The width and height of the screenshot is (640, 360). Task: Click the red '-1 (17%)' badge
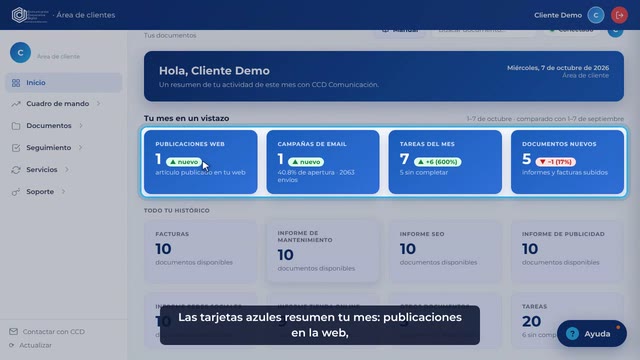556,162
